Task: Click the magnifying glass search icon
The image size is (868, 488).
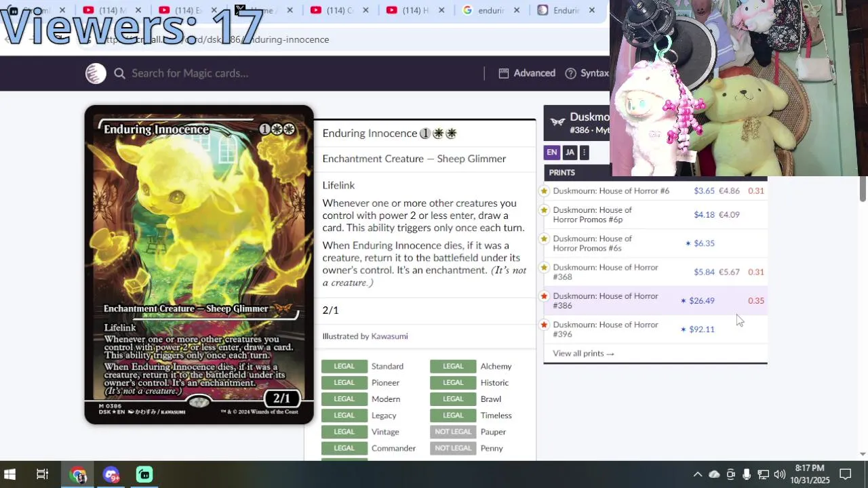Action: 119,73
